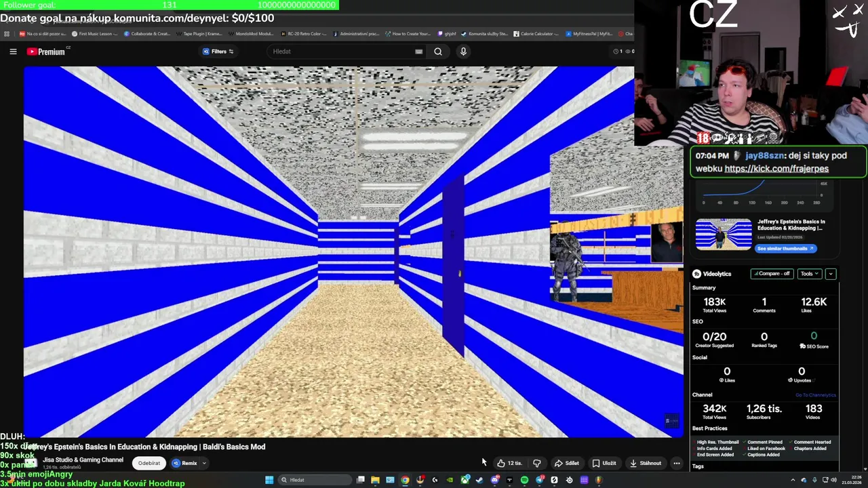
Task: Open Spotify from the taskbar
Action: (524, 480)
